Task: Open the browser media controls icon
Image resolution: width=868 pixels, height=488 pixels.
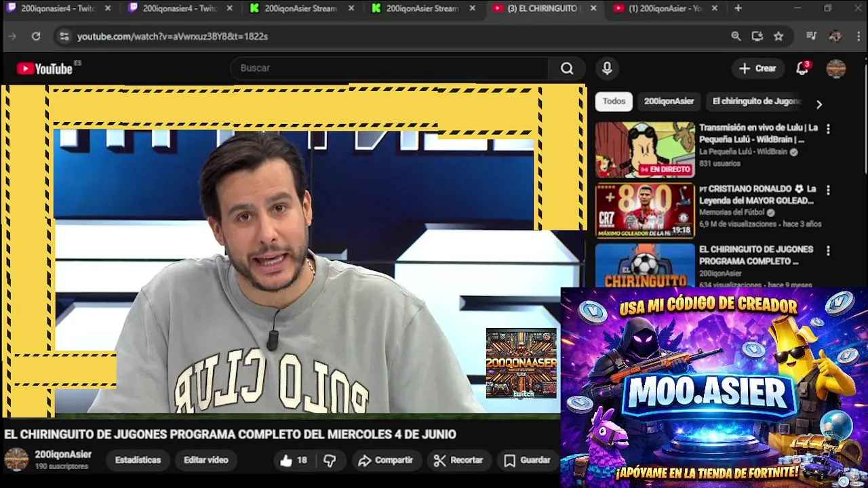Action: point(811,36)
